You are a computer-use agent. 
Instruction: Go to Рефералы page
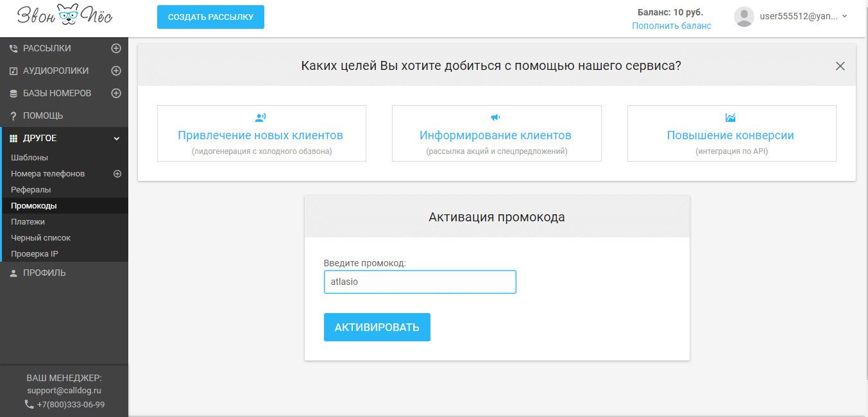coord(31,190)
